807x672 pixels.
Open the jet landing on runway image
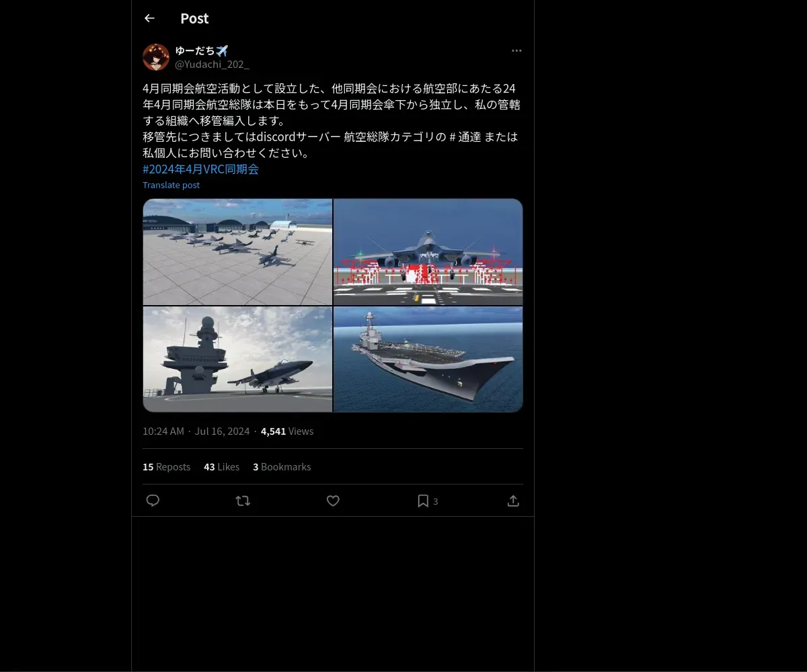[x=428, y=252]
